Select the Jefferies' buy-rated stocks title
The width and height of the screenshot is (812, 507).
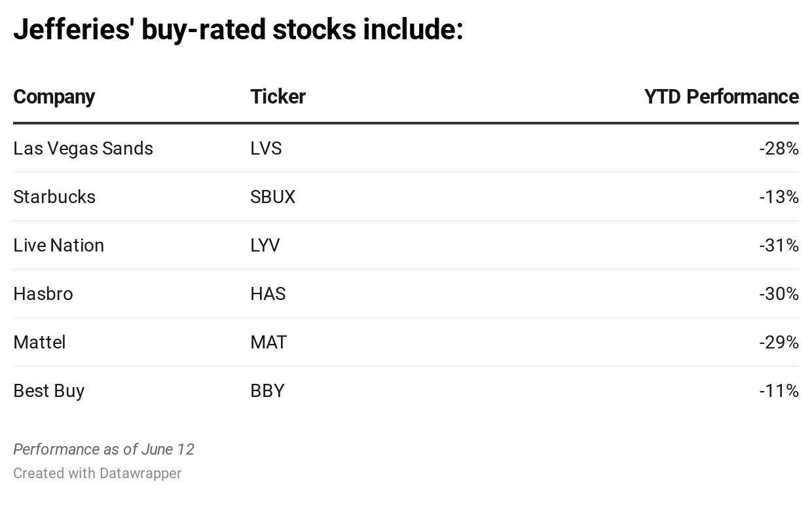pos(238,29)
